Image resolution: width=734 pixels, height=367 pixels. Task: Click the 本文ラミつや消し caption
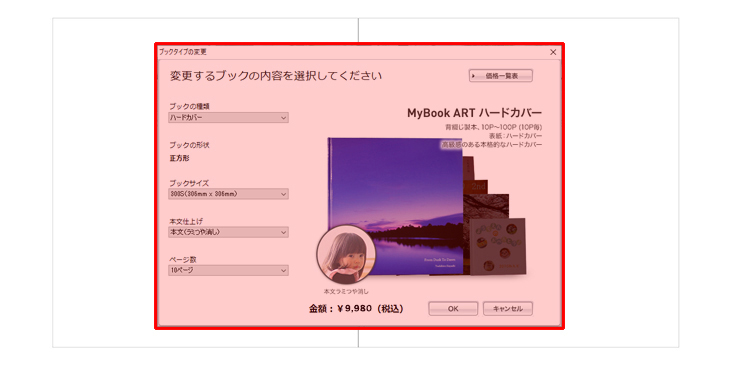click(x=346, y=292)
